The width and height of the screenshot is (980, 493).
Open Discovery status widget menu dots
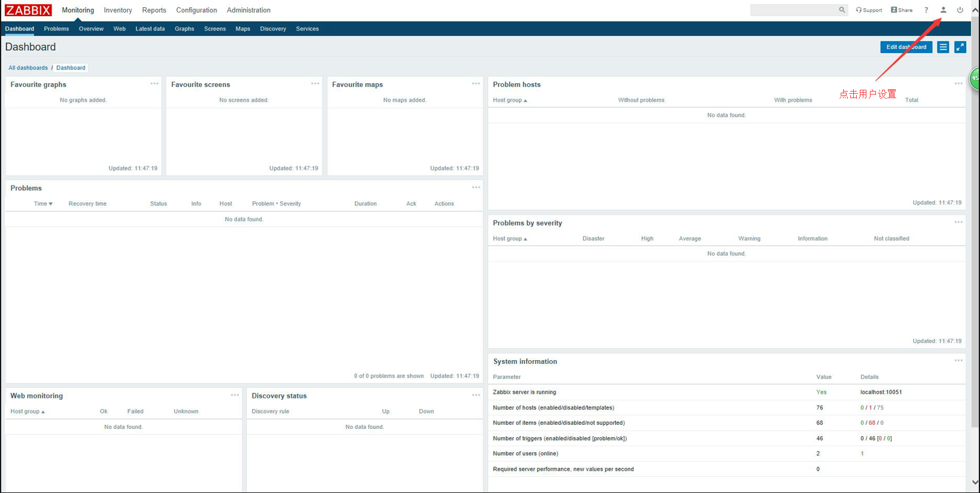click(x=476, y=395)
